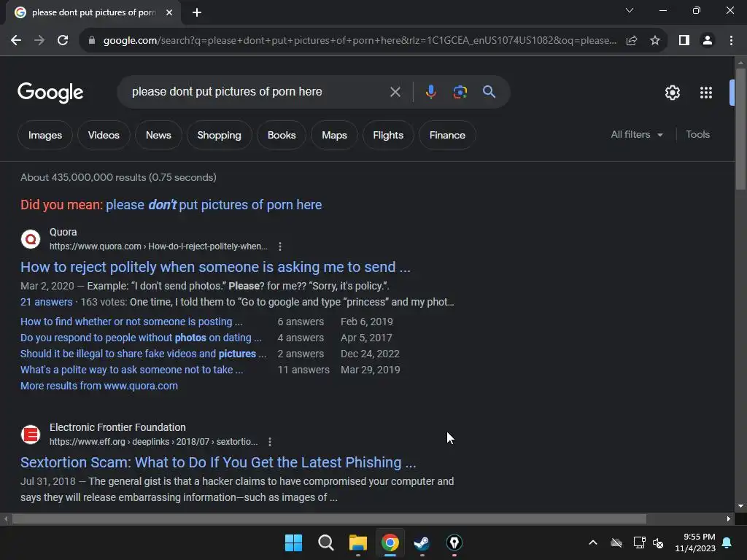Click the address bar URL
Image resolution: width=747 pixels, height=560 pixels.
(360, 41)
